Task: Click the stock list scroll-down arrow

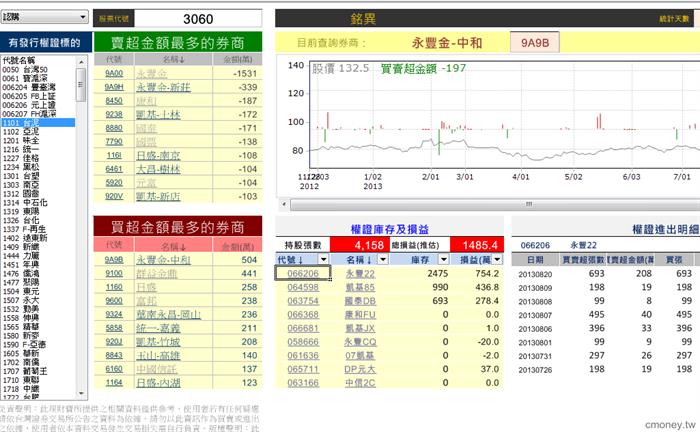Action: pos(81,393)
